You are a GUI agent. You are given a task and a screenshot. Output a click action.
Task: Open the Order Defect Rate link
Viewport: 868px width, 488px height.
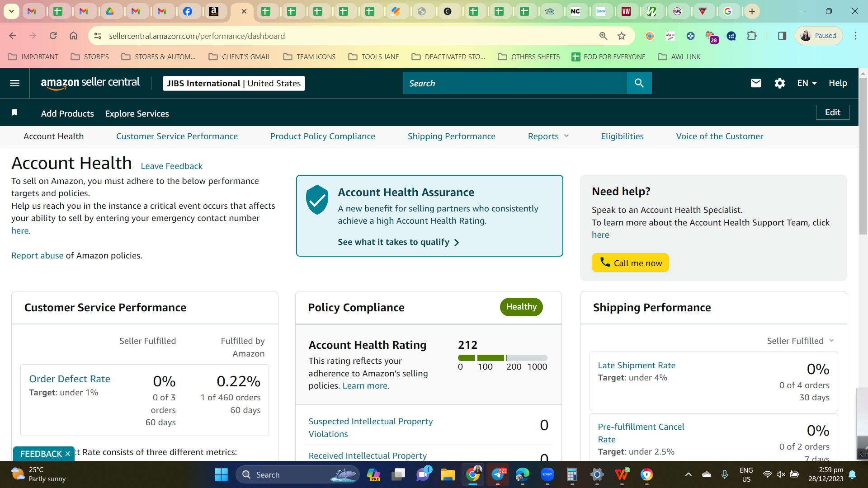70,379
